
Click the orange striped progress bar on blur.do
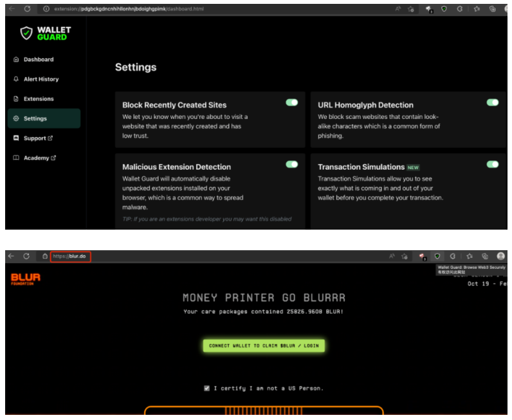[264, 410]
